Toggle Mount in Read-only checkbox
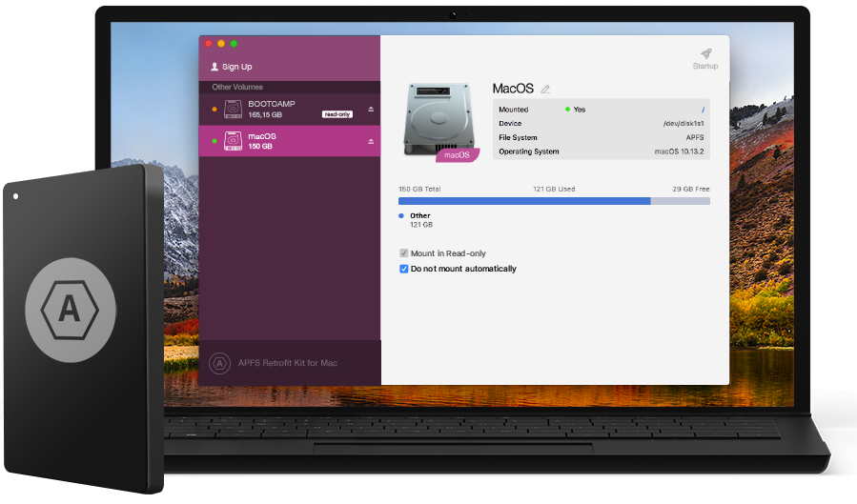This screenshot has width=857, height=504. [404, 253]
